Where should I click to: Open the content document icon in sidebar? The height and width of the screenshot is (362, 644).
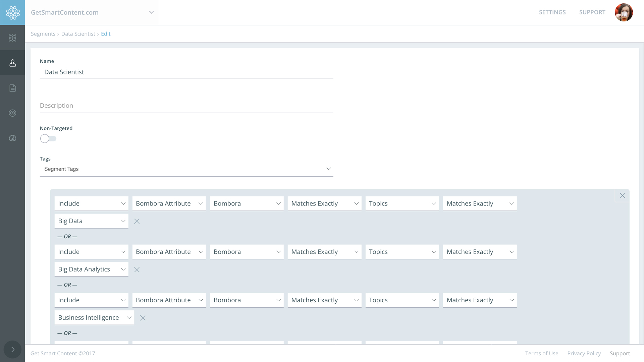click(x=12, y=88)
